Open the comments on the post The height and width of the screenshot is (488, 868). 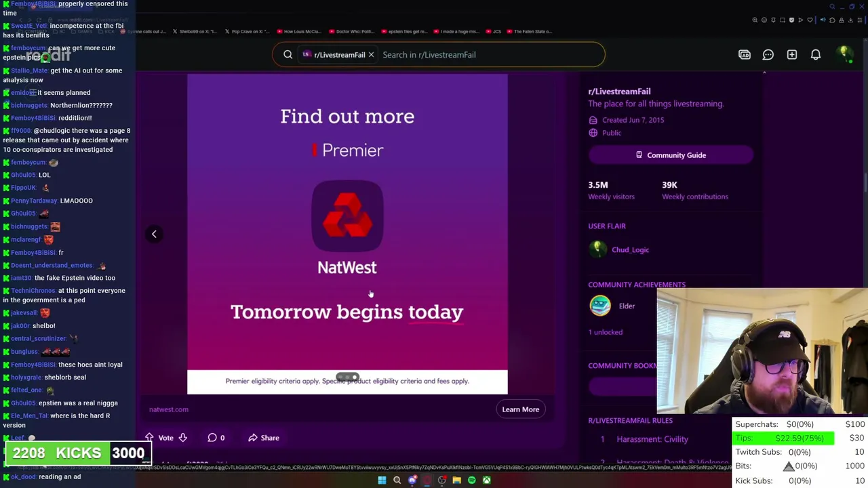pos(216,438)
